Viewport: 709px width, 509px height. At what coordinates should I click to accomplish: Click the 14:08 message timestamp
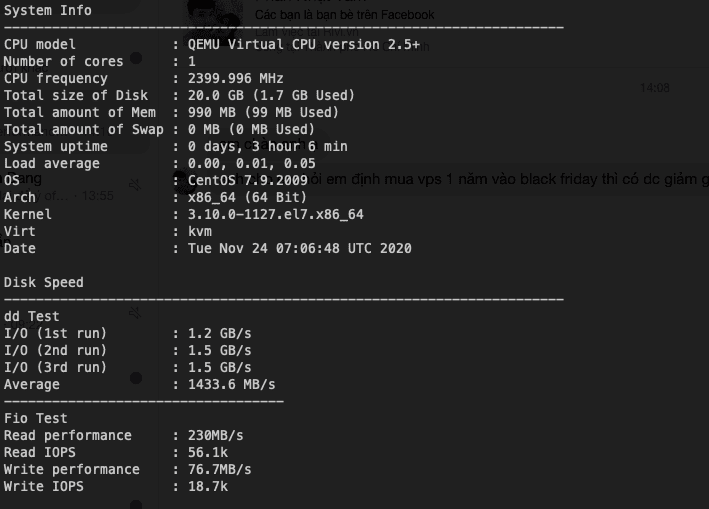tap(655, 88)
